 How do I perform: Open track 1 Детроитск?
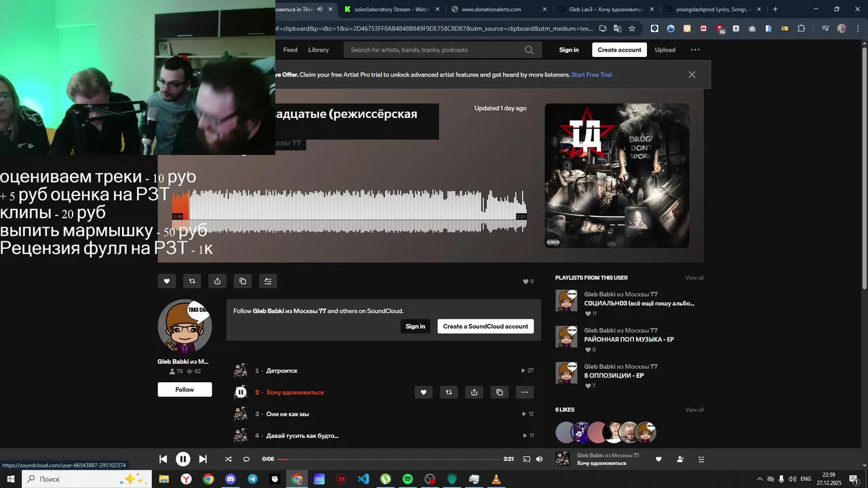[x=281, y=371]
